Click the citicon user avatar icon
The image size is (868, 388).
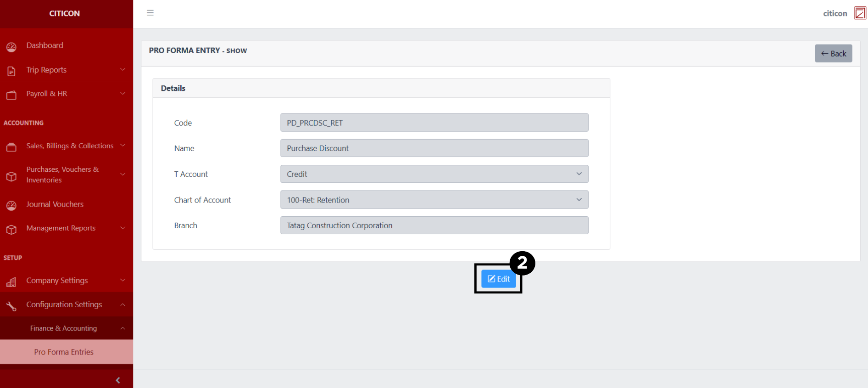coord(860,13)
